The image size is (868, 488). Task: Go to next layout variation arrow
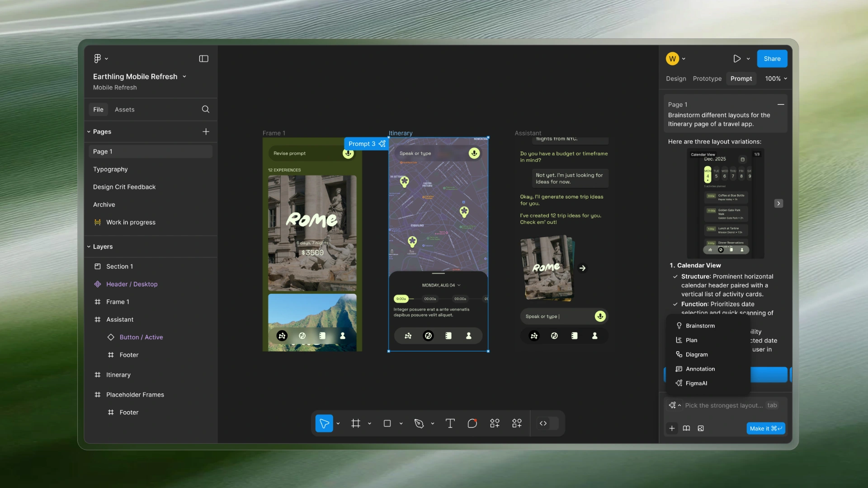(778, 203)
